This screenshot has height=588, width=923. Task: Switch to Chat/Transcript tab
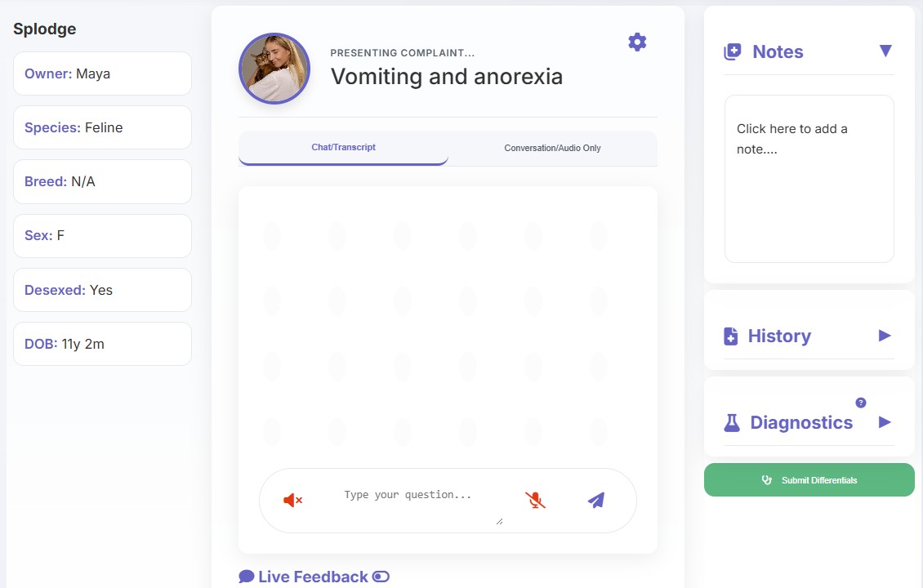343,148
